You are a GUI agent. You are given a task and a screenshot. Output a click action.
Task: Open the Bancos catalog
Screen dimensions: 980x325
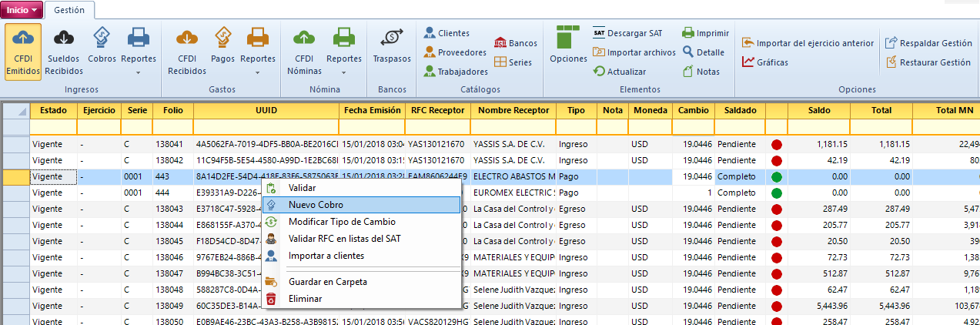coord(516,43)
